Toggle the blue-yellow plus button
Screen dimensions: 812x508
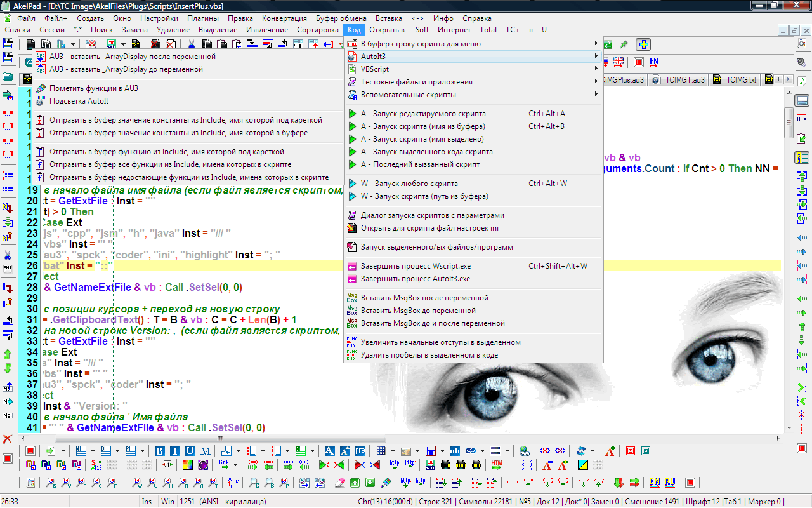click(x=643, y=44)
